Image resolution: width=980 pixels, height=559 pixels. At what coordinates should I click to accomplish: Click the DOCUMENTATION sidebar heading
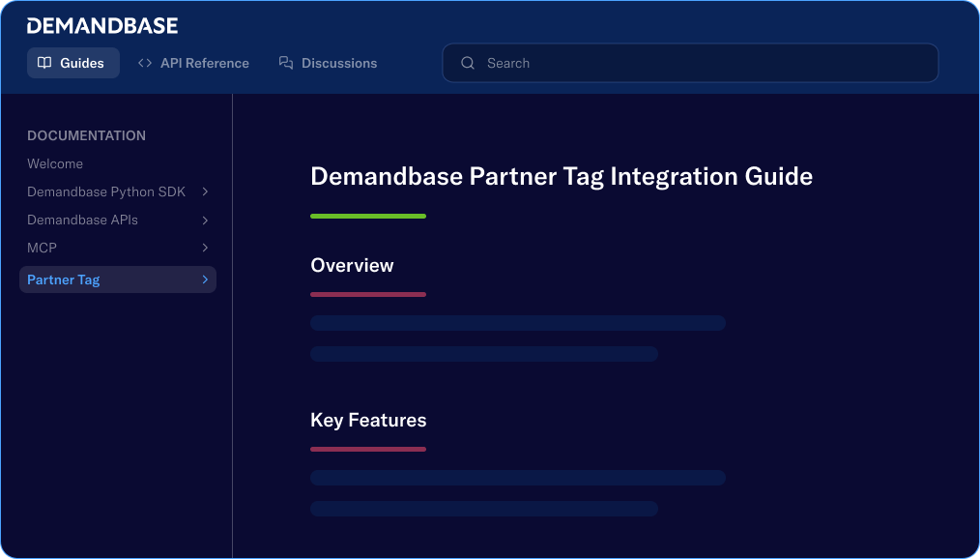86,135
